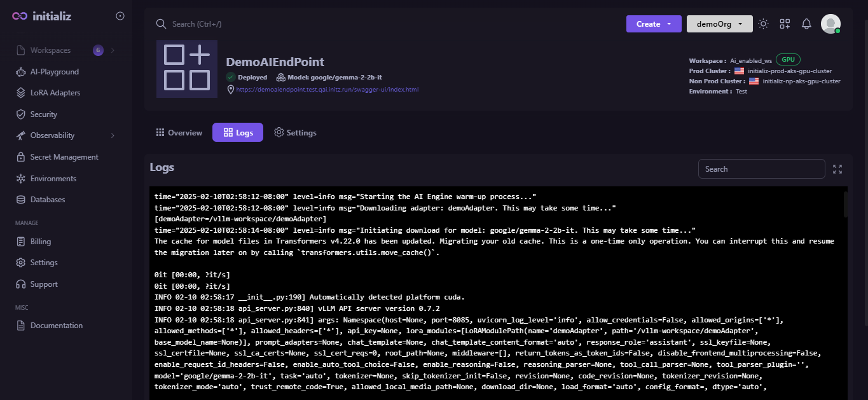Click the model cubes icon
This screenshot has height=400, width=868.
click(281, 78)
